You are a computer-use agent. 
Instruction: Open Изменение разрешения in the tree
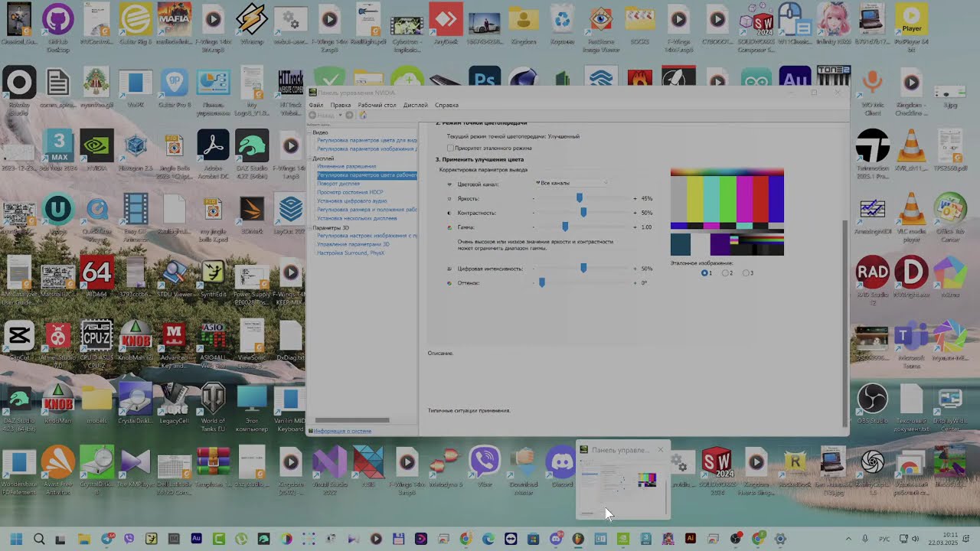click(346, 166)
